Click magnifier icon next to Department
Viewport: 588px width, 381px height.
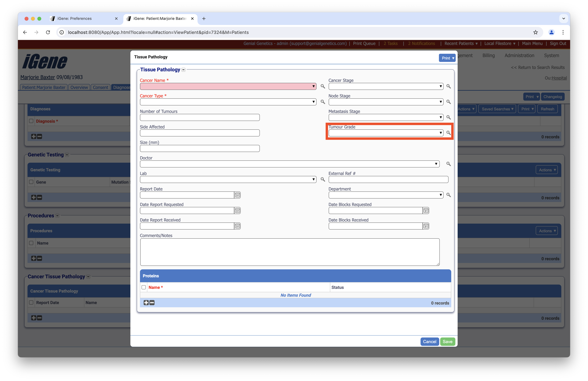pyautogui.click(x=448, y=195)
